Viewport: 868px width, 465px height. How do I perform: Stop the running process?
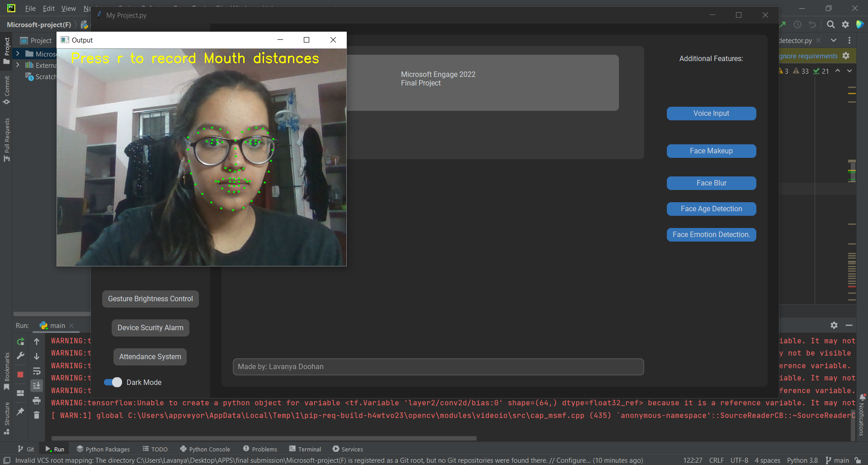coord(20,374)
